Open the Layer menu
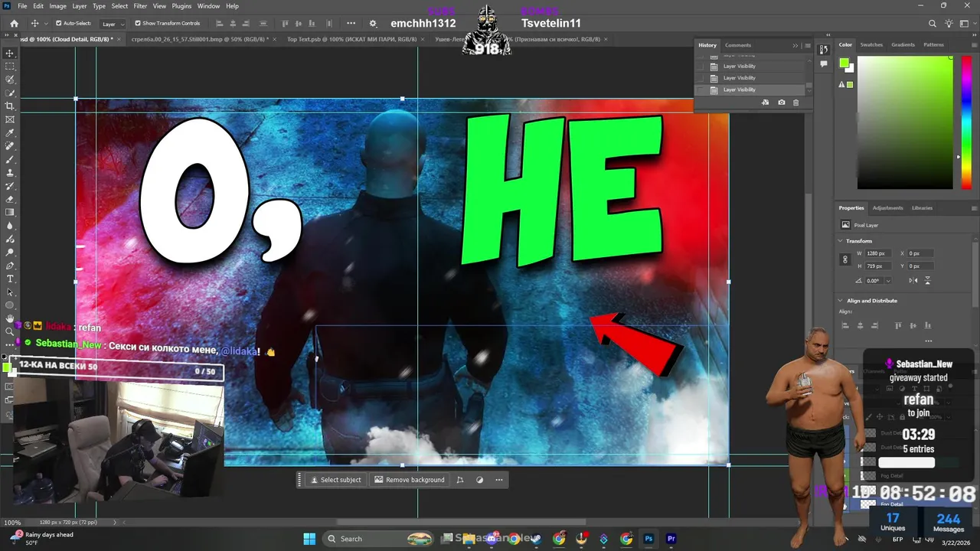The height and width of the screenshot is (551, 980). [x=80, y=5]
